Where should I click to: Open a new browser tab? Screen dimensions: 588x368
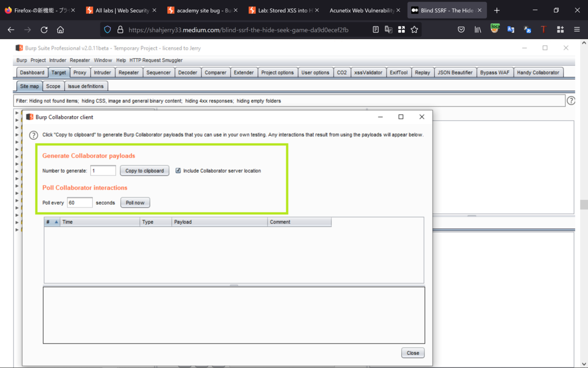point(497,10)
